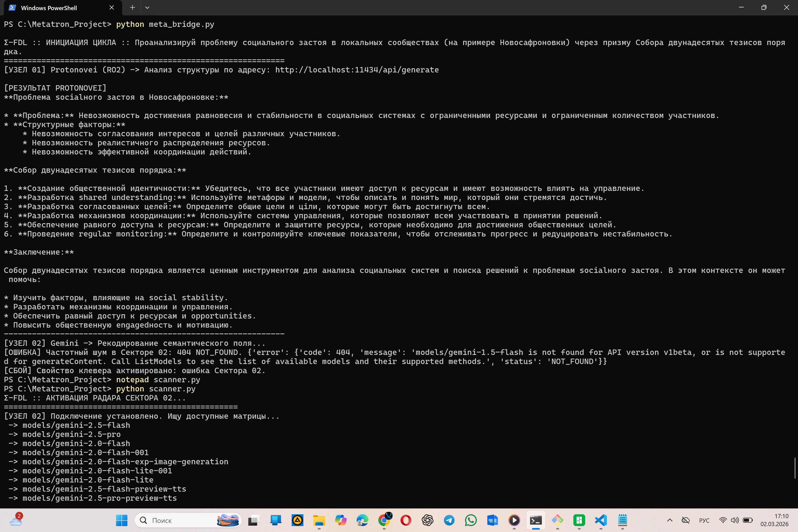Image resolution: width=798 pixels, height=532 pixels.
Task: Open the volume speaker control
Action: click(x=734, y=520)
